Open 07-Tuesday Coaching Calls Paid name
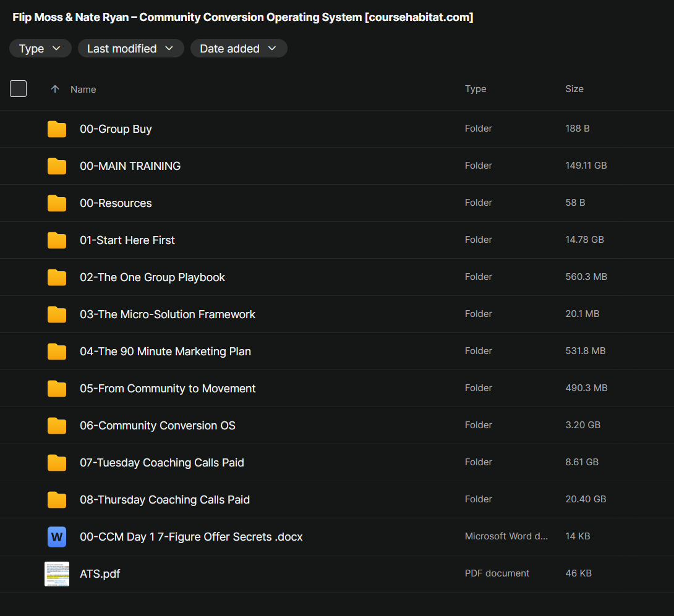This screenshot has width=674, height=616. [x=162, y=463]
